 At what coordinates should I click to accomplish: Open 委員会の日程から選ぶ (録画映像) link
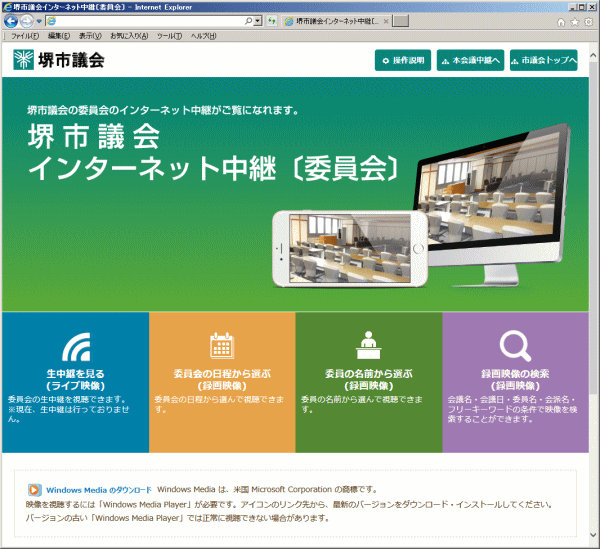click(222, 380)
